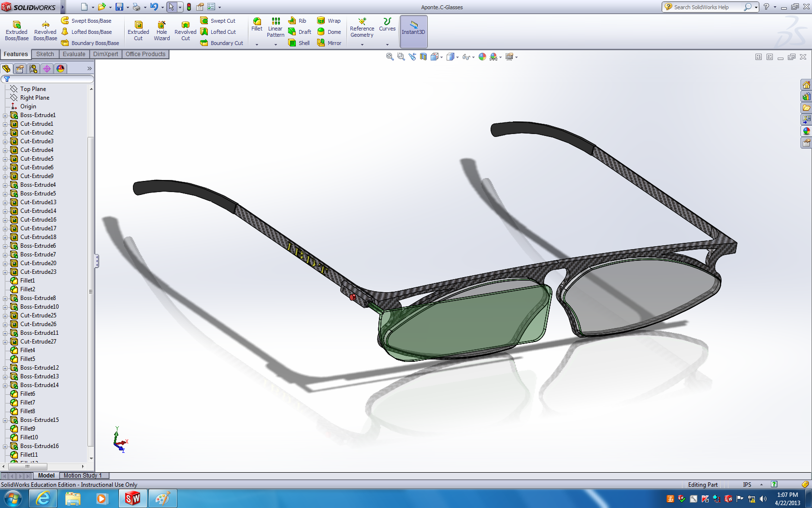Open the PropertyManager tab icon
The image size is (812, 508).
(20, 69)
